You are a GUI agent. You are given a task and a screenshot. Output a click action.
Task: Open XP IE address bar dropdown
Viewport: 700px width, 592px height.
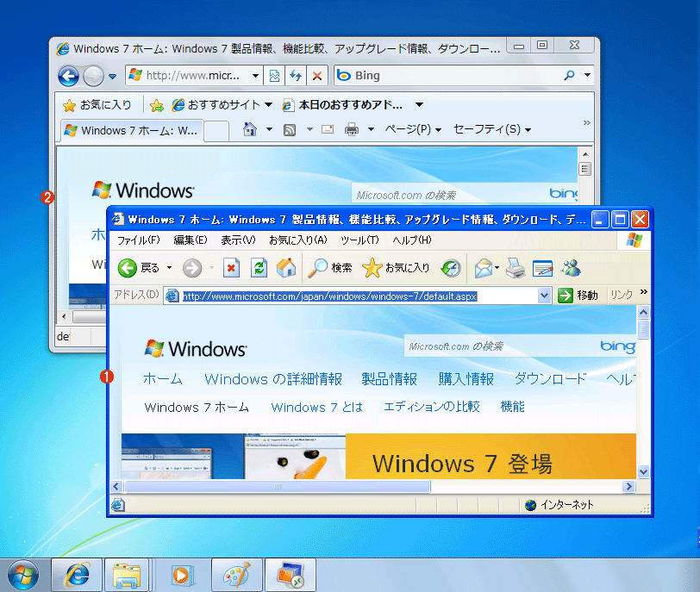click(544, 296)
